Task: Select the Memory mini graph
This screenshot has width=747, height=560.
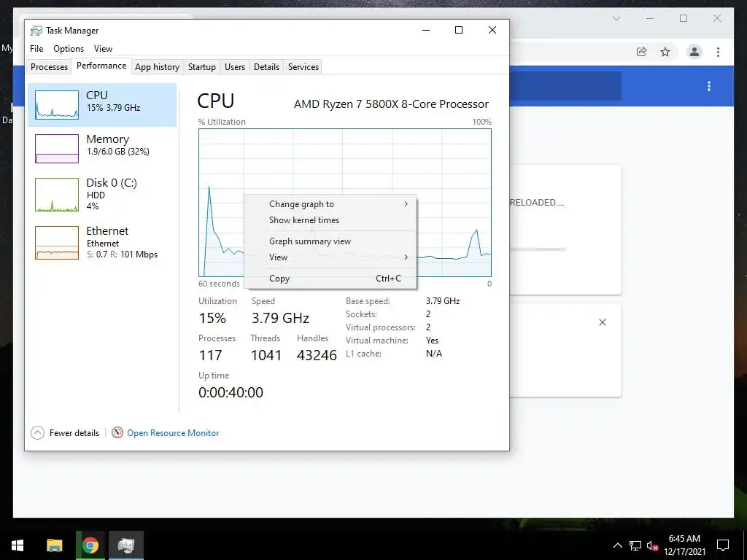Action: coord(57,149)
